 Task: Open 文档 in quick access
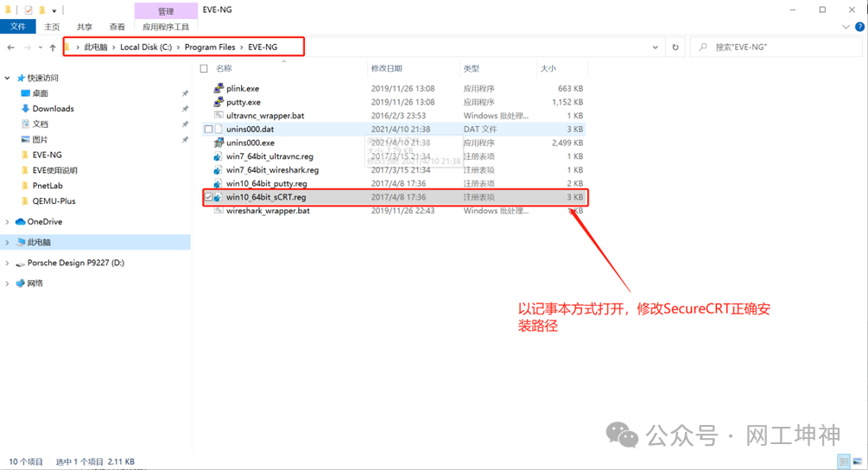pyautogui.click(x=41, y=124)
